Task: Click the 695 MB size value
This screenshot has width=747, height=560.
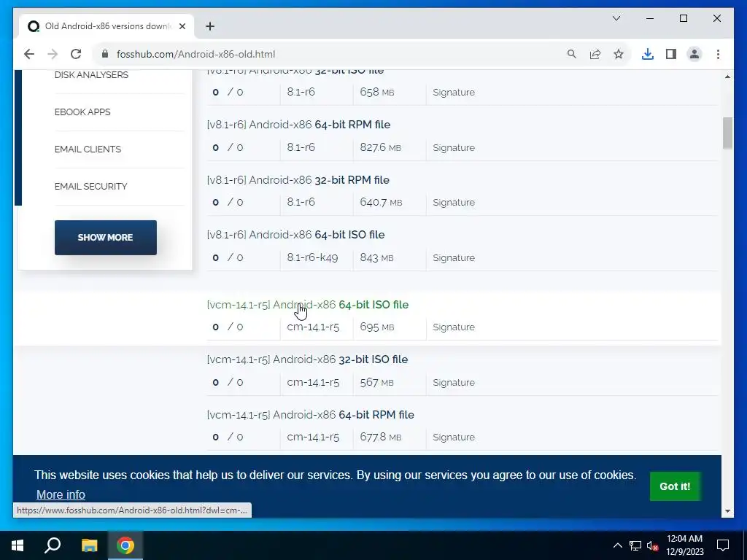Action: point(377,327)
